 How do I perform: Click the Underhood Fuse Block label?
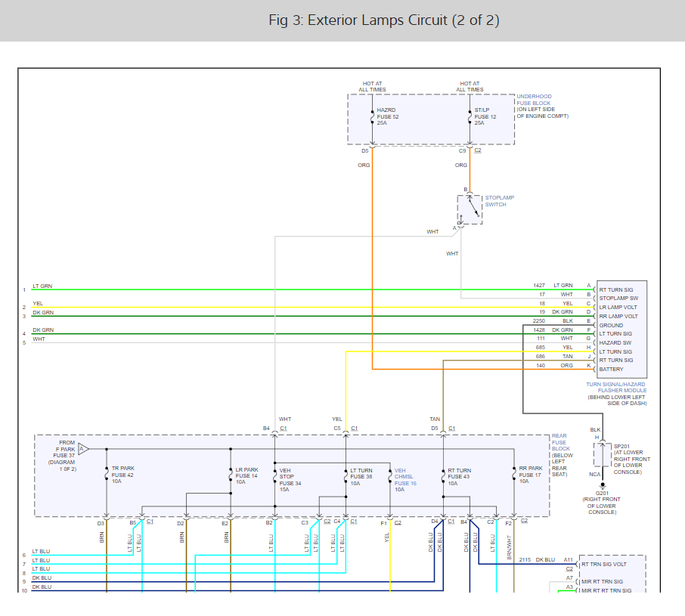(x=542, y=107)
